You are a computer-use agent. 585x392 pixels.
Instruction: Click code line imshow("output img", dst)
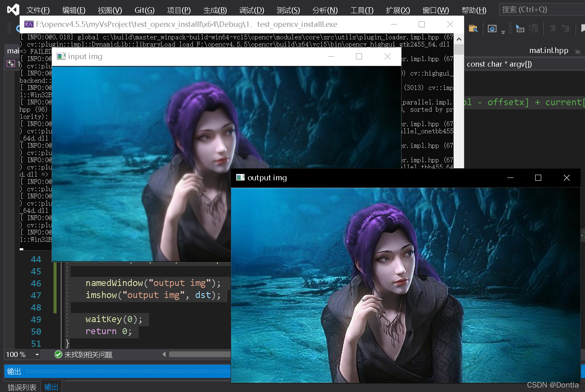click(153, 295)
